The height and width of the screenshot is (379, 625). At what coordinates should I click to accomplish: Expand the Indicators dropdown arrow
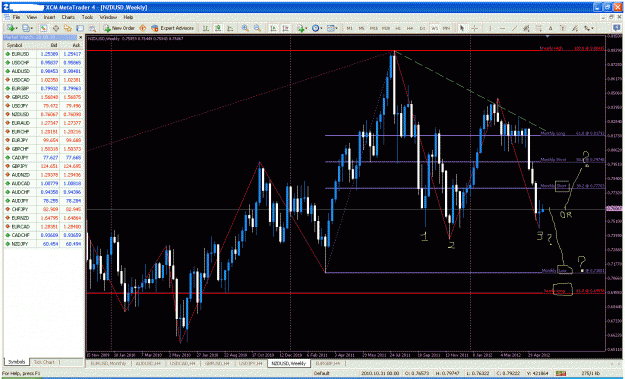tap(306, 28)
